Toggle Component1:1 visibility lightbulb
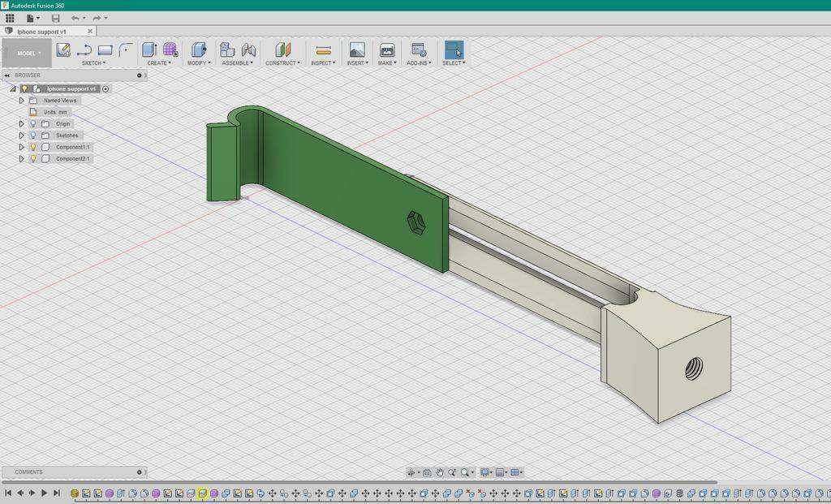831x504 pixels. pyautogui.click(x=32, y=147)
